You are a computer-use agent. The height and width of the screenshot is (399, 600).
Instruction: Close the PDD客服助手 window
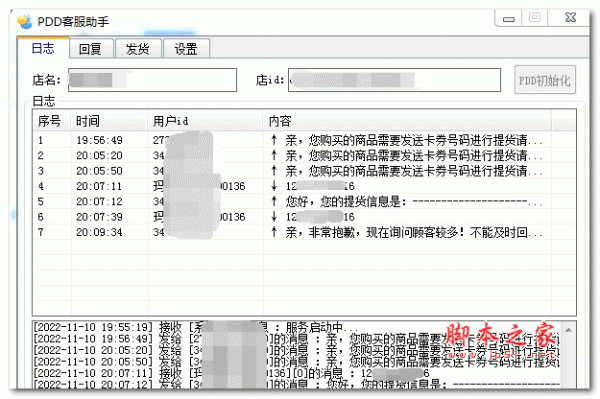[570, 18]
